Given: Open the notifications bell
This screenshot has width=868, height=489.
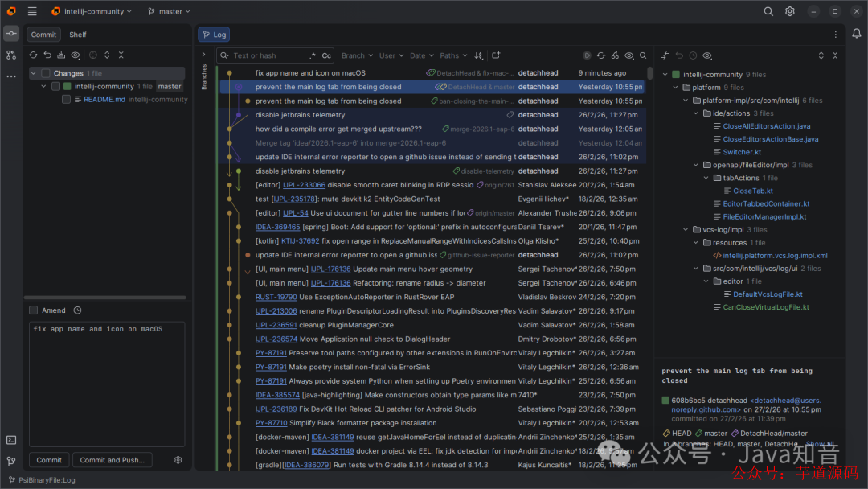Looking at the screenshot, I should (857, 34).
